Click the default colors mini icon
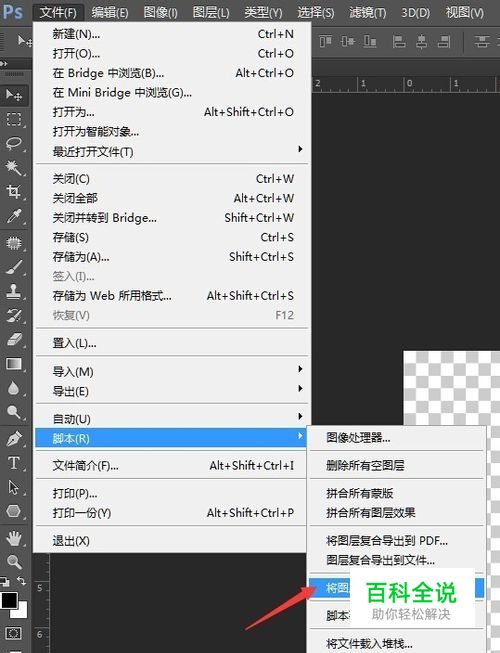This screenshot has width=500, height=653. click(5, 581)
